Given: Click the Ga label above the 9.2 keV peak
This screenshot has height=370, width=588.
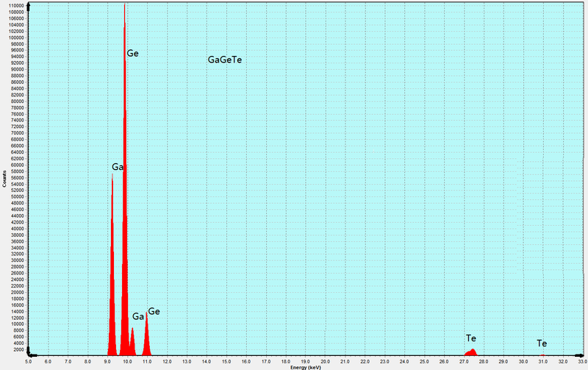Looking at the screenshot, I should tap(118, 168).
